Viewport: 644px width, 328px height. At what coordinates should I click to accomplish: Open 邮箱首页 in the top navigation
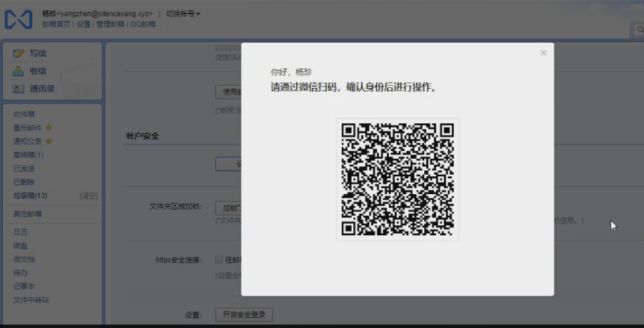[x=56, y=24]
